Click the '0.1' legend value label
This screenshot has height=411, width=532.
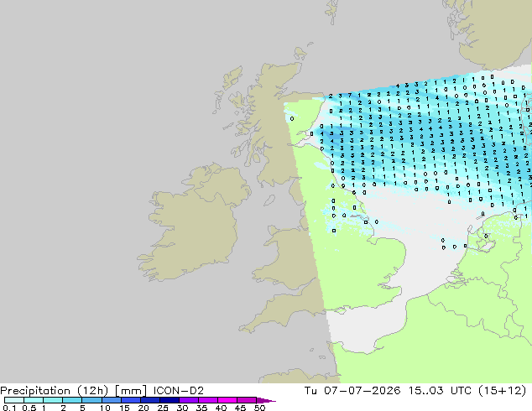[9, 408]
